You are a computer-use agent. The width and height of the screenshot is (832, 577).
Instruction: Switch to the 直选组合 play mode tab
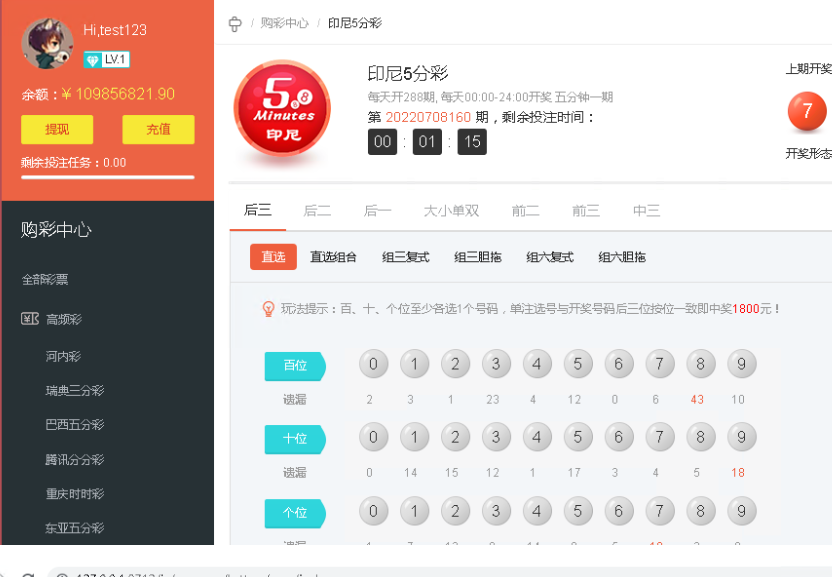[x=334, y=257]
